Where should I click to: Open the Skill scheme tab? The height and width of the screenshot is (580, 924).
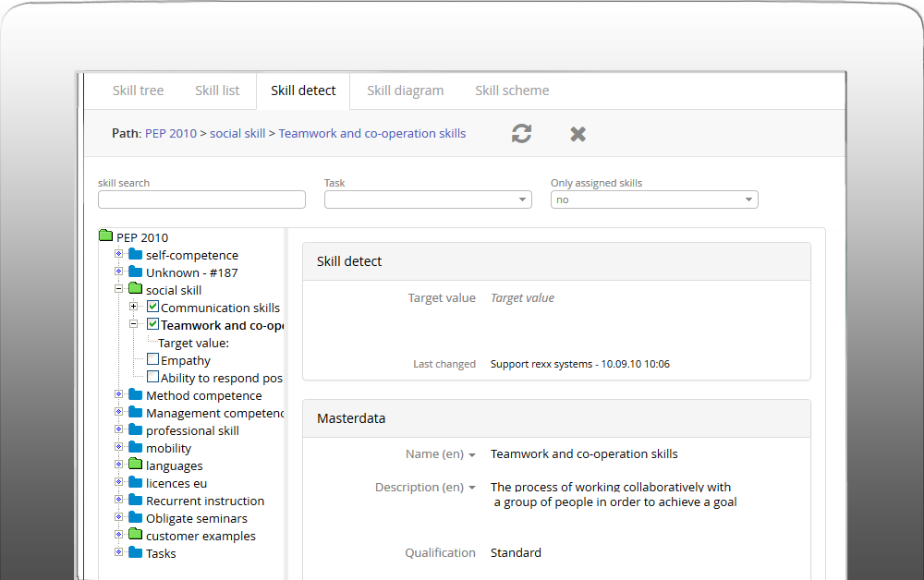tap(512, 91)
